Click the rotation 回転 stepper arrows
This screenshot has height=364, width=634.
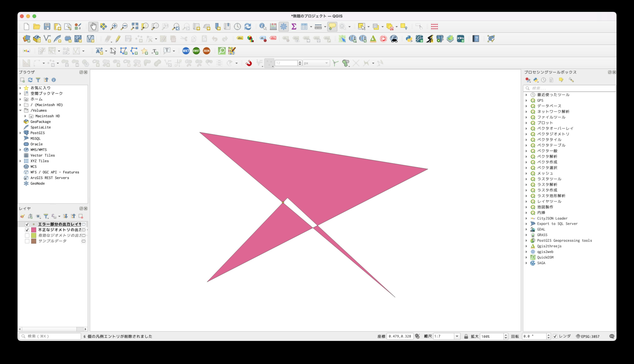(549, 336)
